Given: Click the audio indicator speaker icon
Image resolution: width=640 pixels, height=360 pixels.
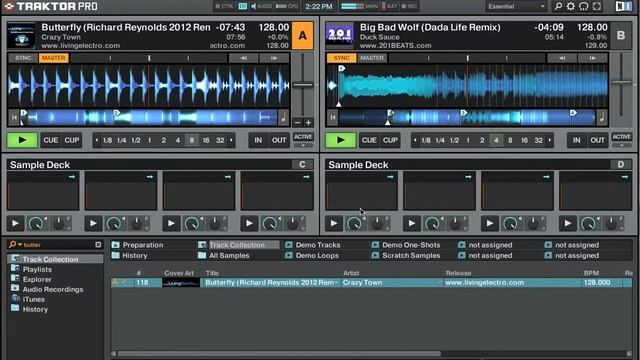Looking at the screenshot, I should pos(253,6).
